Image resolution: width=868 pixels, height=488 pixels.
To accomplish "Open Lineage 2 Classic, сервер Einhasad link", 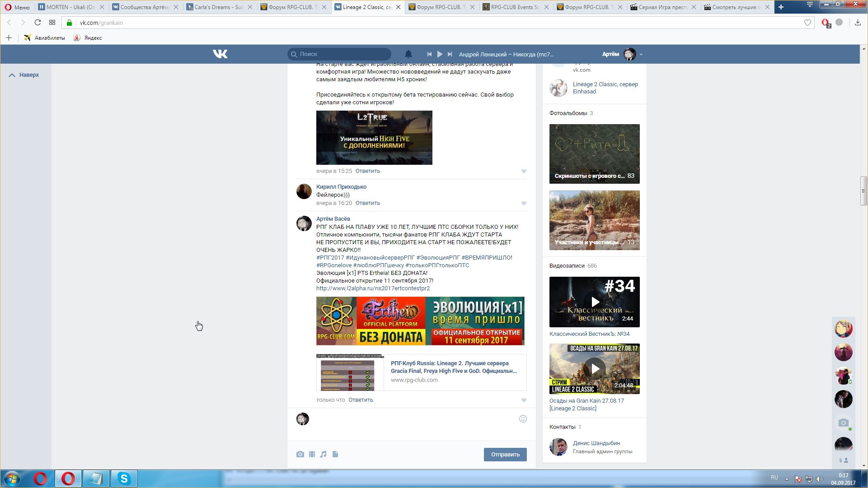I will pyautogui.click(x=605, y=88).
